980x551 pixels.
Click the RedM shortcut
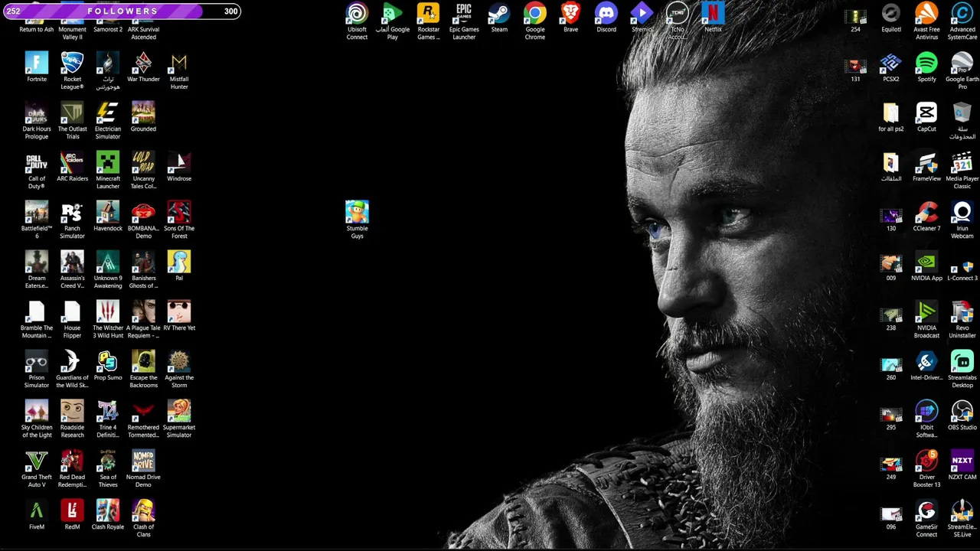click(x=72, y=510)
